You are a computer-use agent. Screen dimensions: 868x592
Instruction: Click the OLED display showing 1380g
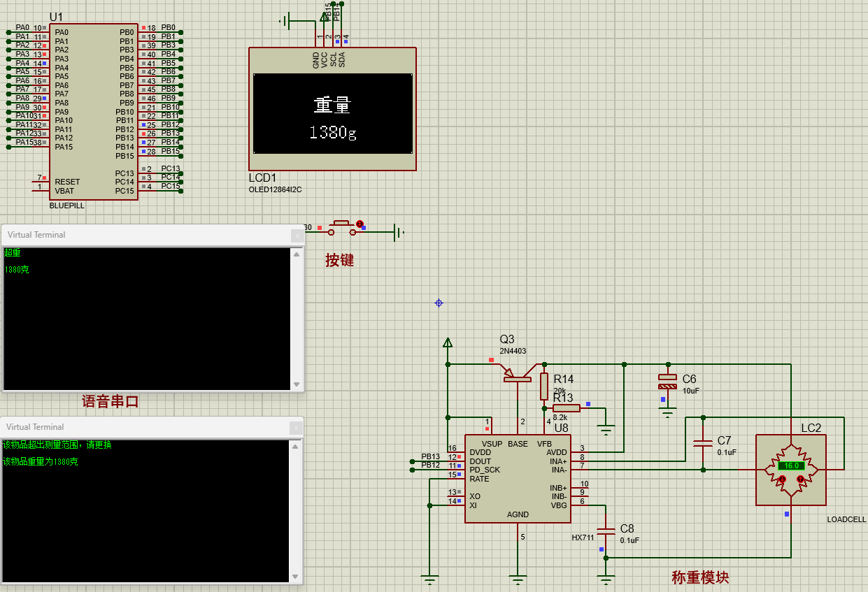[332, 113]
